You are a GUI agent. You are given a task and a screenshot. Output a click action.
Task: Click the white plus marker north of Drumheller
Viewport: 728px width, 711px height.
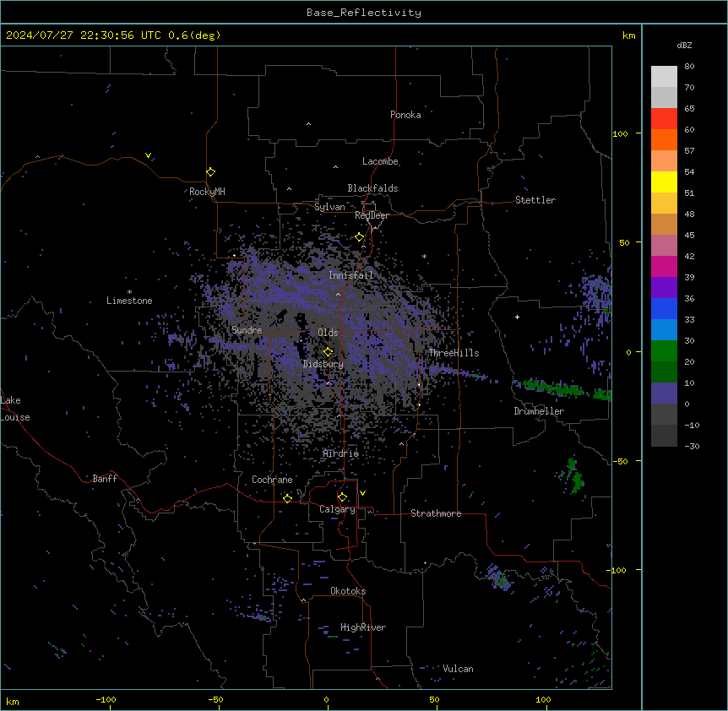[x=517, y=317]
